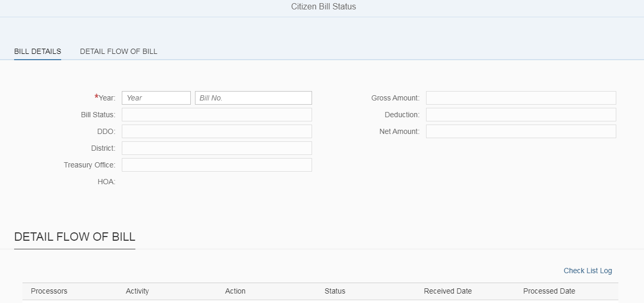Click the Processed Date column header

click(549, 291)
